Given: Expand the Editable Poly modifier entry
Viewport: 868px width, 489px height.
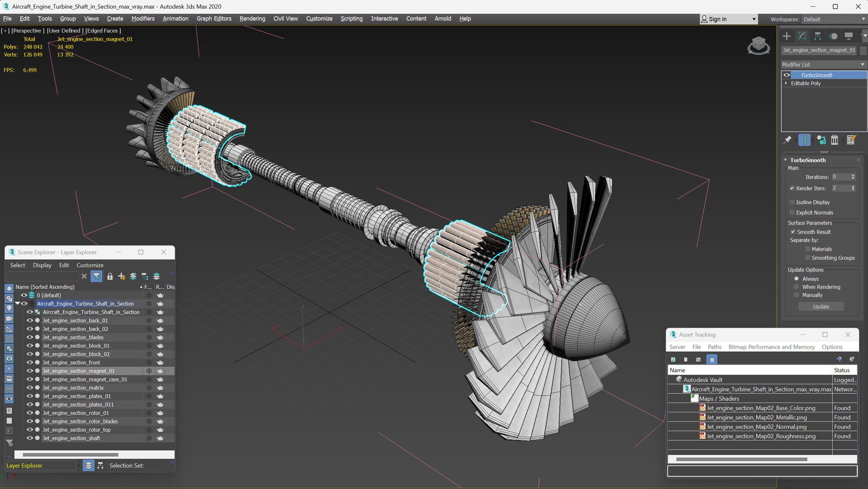Looking at the screenshot, I should tap(786, 83).
